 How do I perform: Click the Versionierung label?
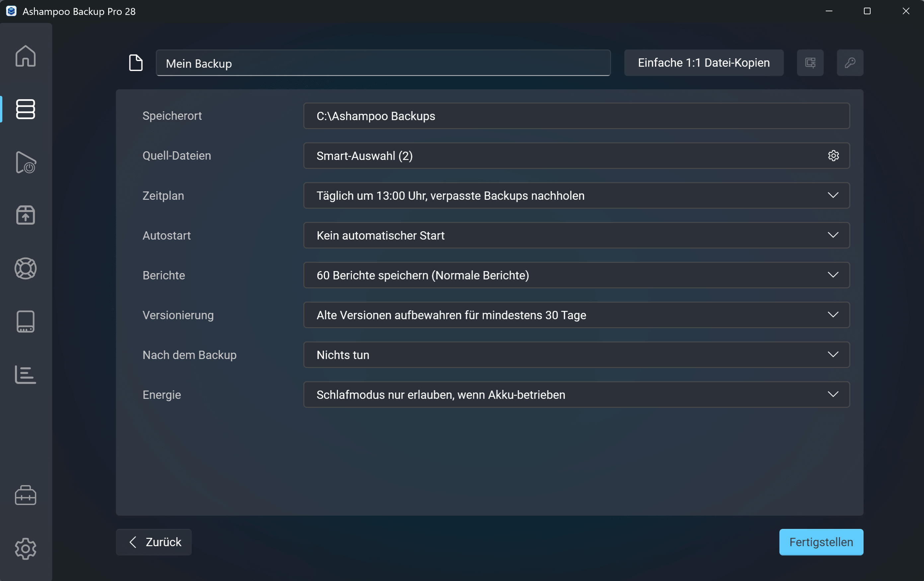(x=178, y=315)
